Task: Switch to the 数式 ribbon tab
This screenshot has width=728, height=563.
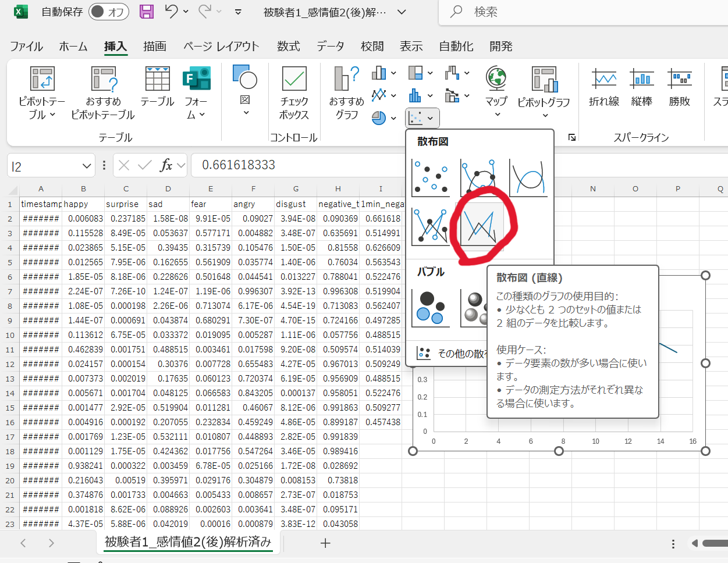Action: pyautogui.click(x=289, y=46)
